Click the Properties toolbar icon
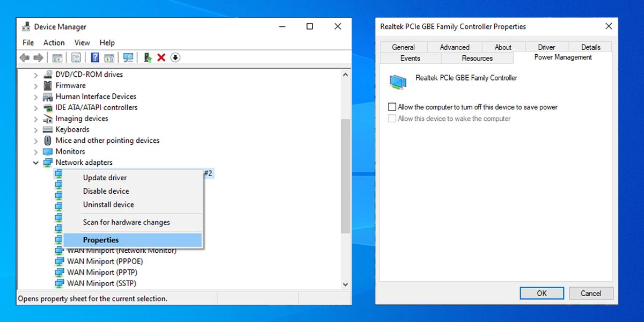The width and height of the screenshot is (644, 322). click(x=76, y=57)
